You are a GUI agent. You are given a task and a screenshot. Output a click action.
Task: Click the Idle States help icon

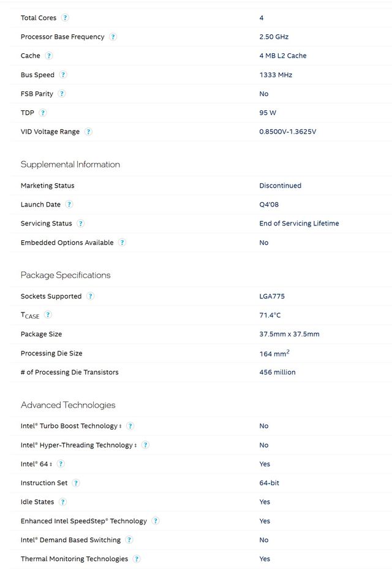tap(62, 502)
